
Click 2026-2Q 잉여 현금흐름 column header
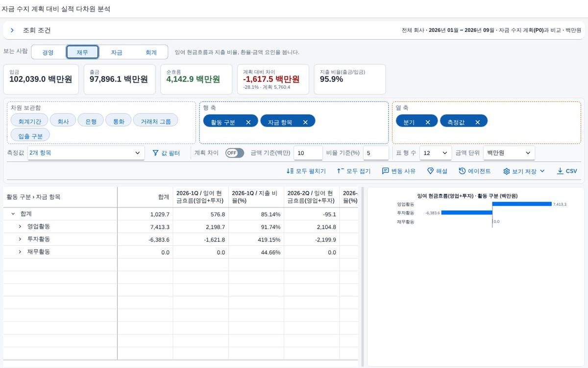[311, 197]
